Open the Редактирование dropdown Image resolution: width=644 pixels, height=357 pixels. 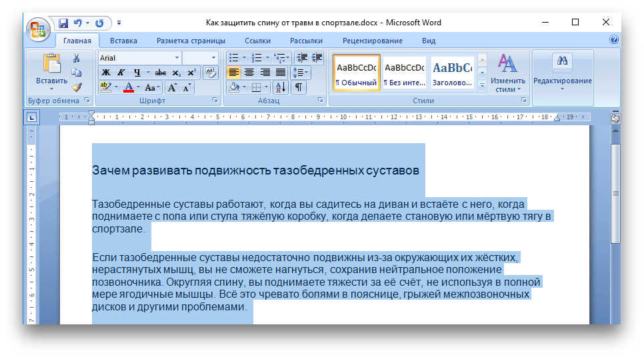click(562, 81)
